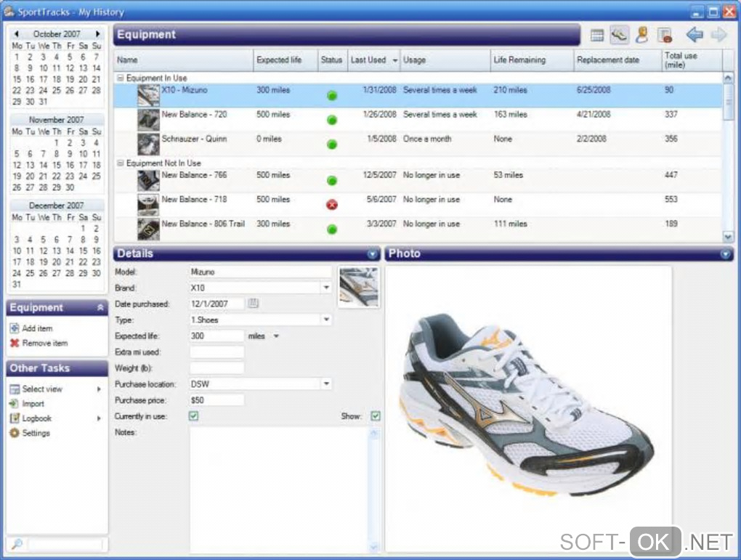Screen dimensions: 741x560
Task: Collapse the Photo panel
Action: (x=726, y=254)
